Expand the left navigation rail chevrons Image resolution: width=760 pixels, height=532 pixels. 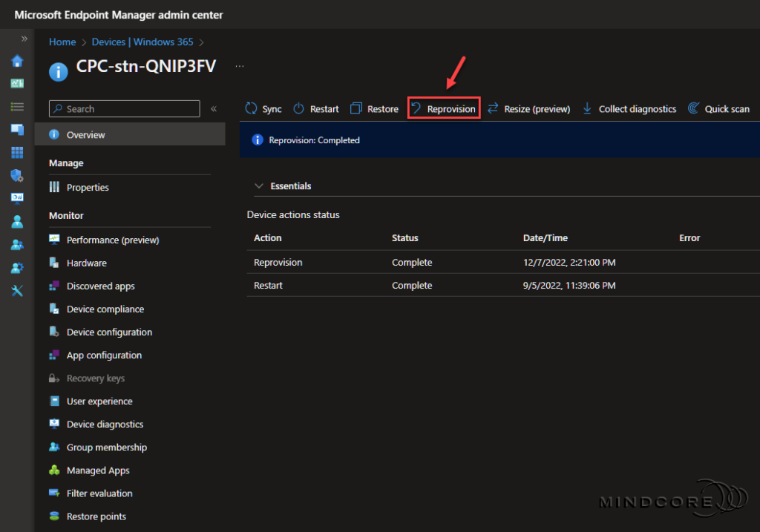(x=24, y=39)
